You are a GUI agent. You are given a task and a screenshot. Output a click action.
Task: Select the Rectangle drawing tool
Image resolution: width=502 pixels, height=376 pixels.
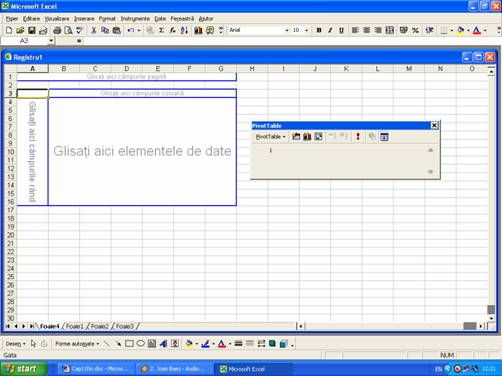[x=129, y=343]
